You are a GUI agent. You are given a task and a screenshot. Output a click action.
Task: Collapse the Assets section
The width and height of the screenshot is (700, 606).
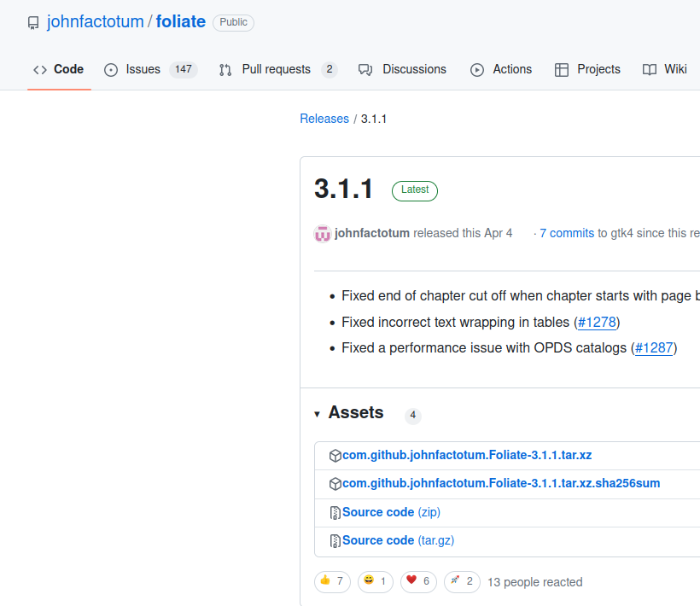coord(317,414)
